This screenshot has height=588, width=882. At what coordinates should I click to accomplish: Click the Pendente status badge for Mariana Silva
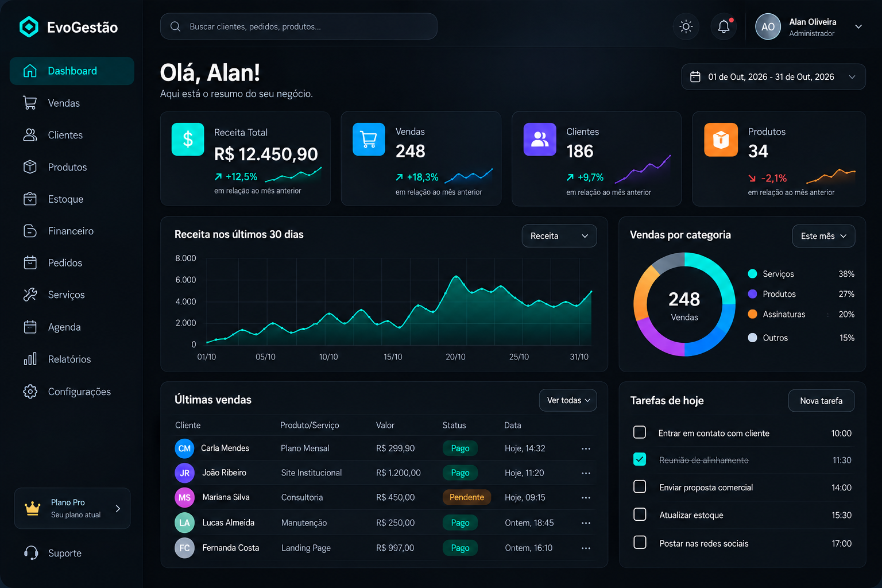(x=466, y=497)
